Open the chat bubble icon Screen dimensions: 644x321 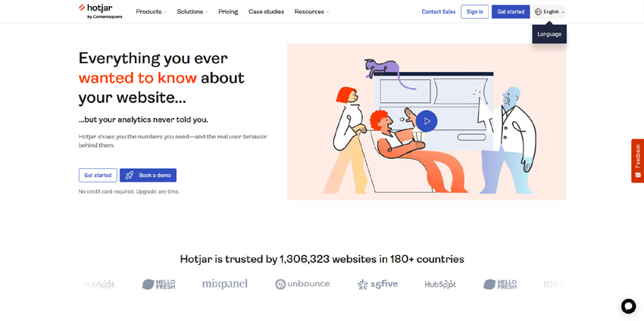click(628, 306)
